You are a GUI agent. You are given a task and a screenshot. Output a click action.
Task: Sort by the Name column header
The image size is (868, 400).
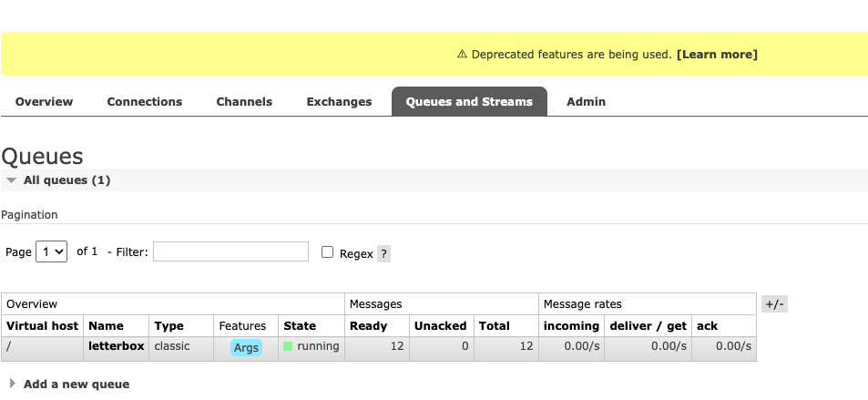(x=106, y=326)
